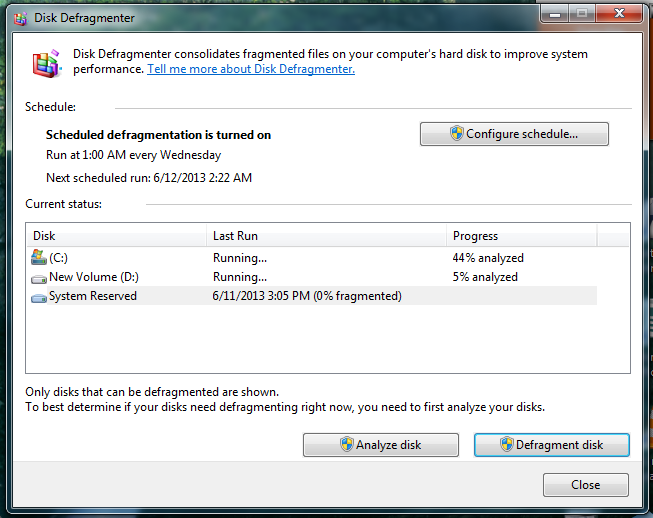Click the Disk Defragmenter title bar icon

click(x=20, y=18)
